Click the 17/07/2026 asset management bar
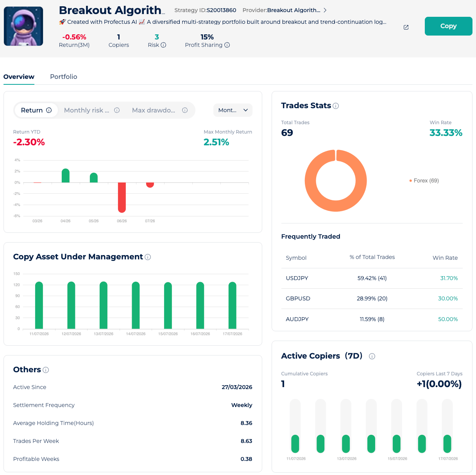The image size is (476, 475). 233,305
